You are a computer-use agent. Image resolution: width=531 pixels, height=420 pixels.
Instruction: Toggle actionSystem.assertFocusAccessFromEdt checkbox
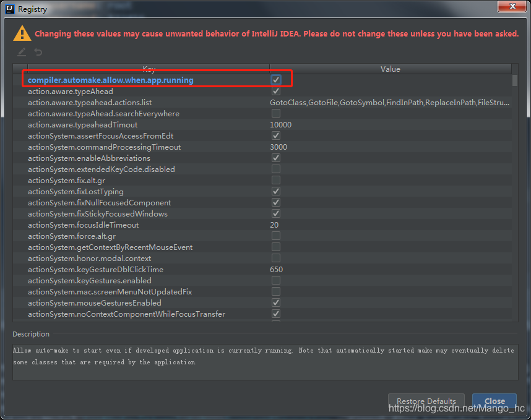tap(276, 135)
